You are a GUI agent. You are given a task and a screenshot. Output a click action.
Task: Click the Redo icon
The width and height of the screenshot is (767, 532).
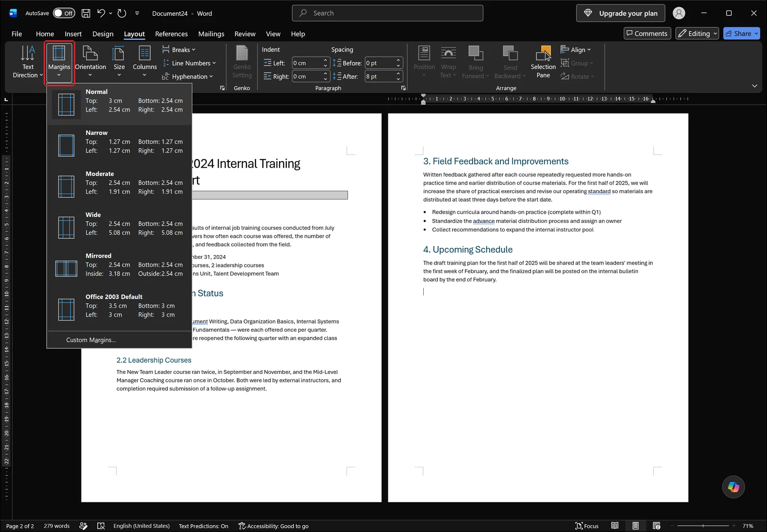coord(122,13)
